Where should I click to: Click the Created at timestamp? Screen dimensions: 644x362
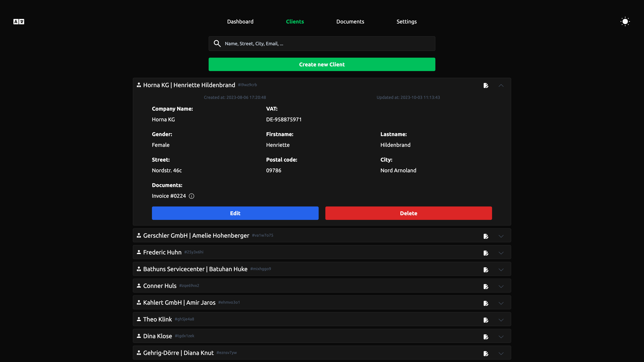(235, 97)
